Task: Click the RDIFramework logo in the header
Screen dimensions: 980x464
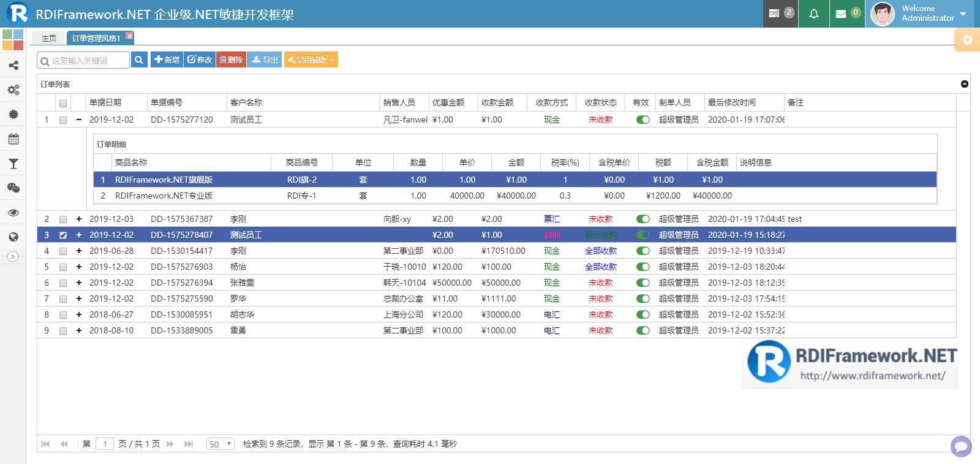Action: coord(18,13)
